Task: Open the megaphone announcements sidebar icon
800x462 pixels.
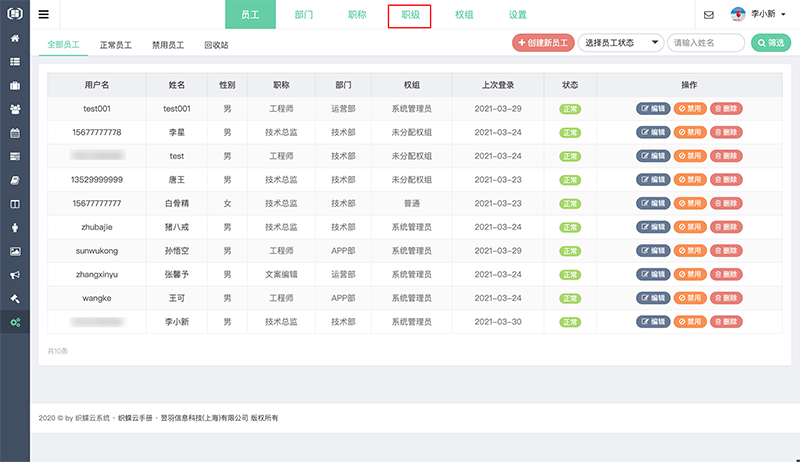Action: click(15, 275)
